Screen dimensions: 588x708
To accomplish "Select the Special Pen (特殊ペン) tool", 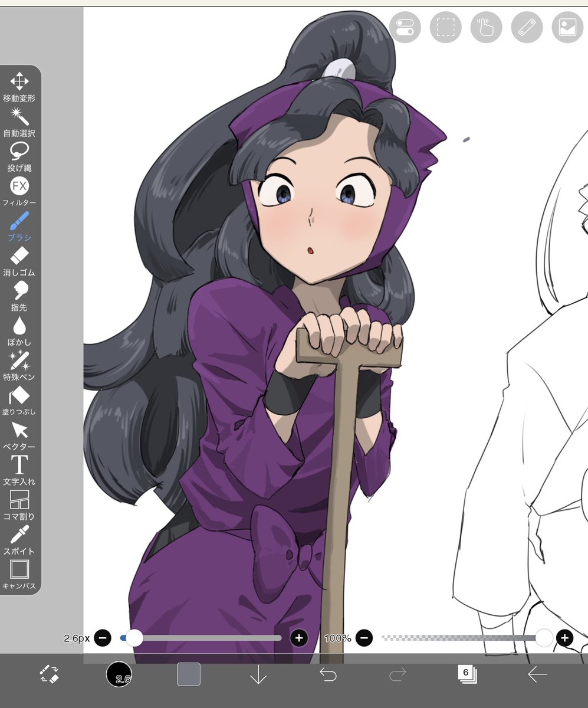I will (19, 366).
